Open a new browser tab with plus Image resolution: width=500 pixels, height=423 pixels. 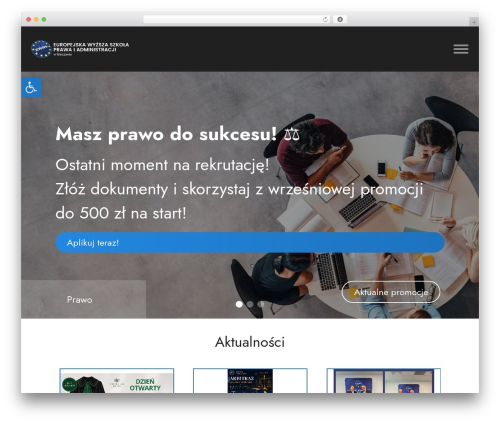(474, 22)
